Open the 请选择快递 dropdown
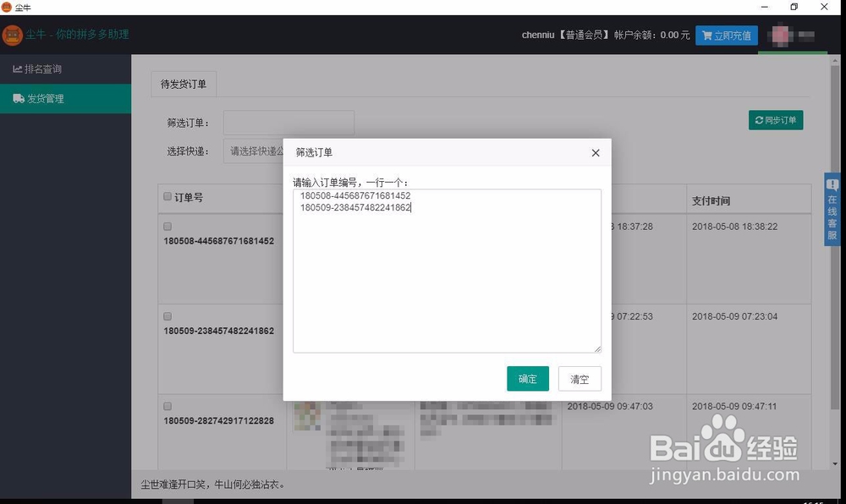The width and height of the screenshot is (846, 504). (x=254, y=151)
